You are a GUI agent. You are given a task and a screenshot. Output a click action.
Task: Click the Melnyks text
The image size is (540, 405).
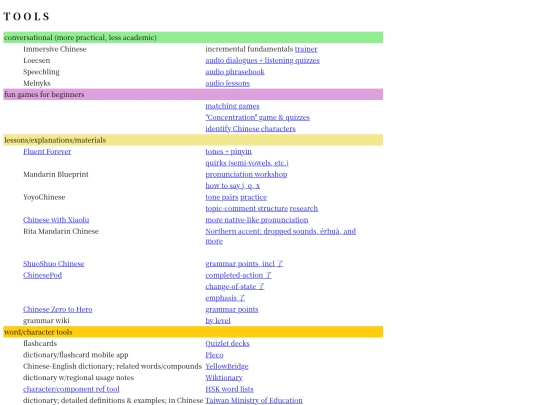(x=37, y=83)
